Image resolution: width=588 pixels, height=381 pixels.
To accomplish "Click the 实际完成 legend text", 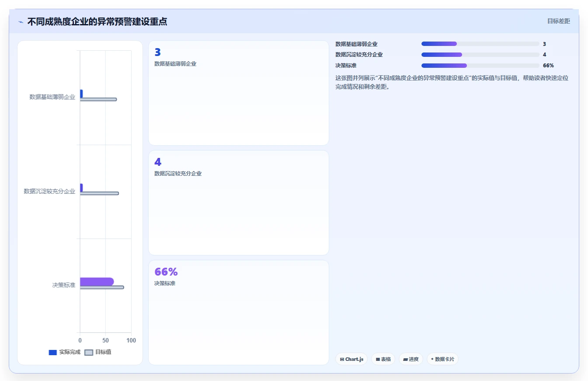I will point(70,352).
